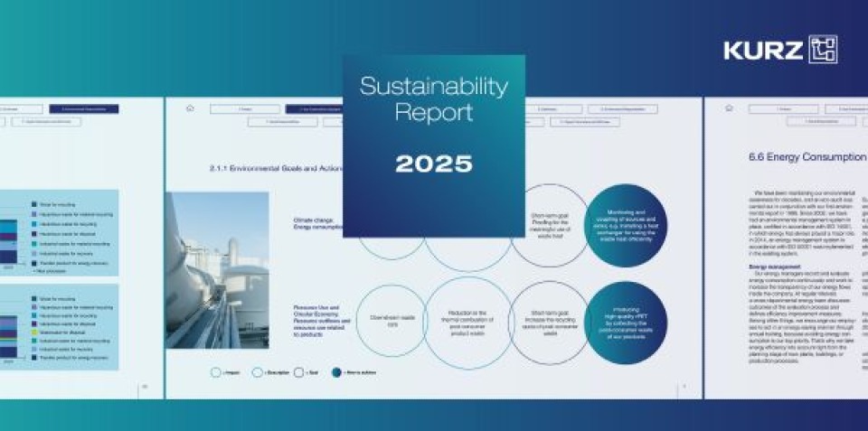This screenshot has width=868, height=431.
Task: Click the filled How to achieve legend circle
Action: [x=336, y=372]
